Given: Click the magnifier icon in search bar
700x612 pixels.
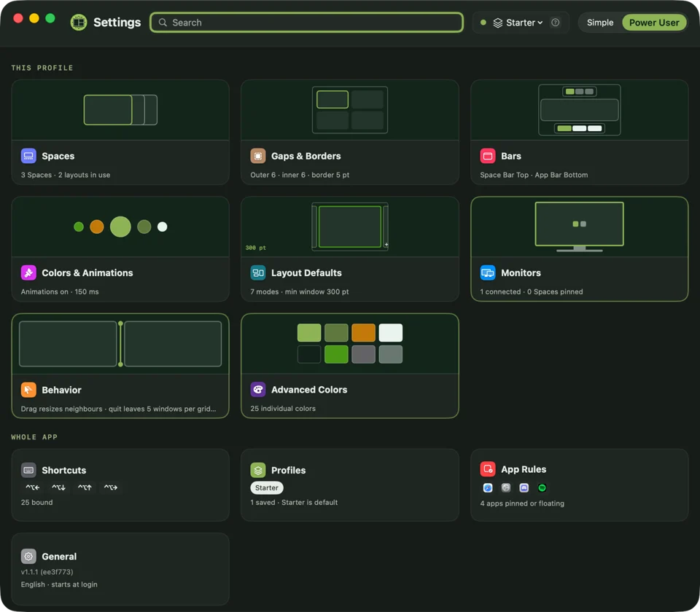Looking at the screenshot, I should tap(163, 23).
